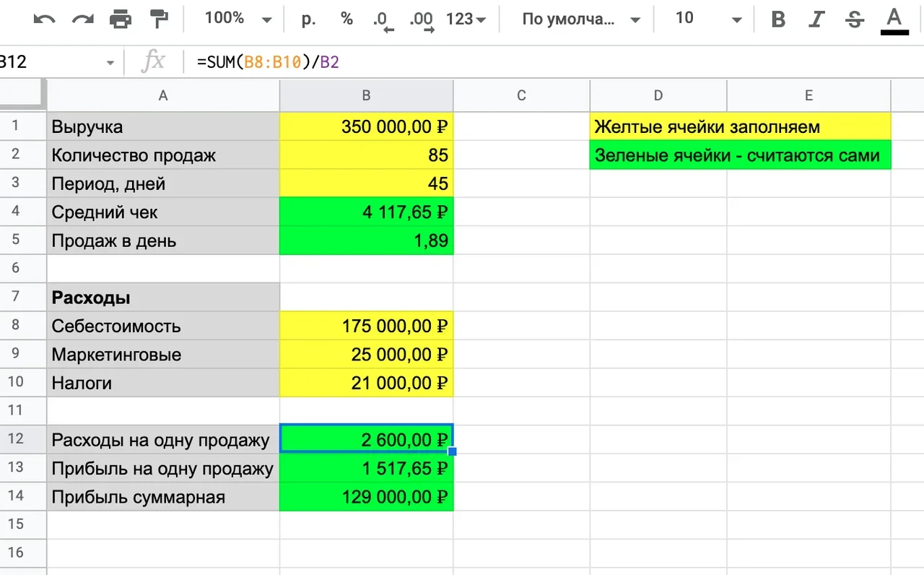Screen dimensions: 924x575
Task: Select row 7 header
Action: click(x=17, y=297)
